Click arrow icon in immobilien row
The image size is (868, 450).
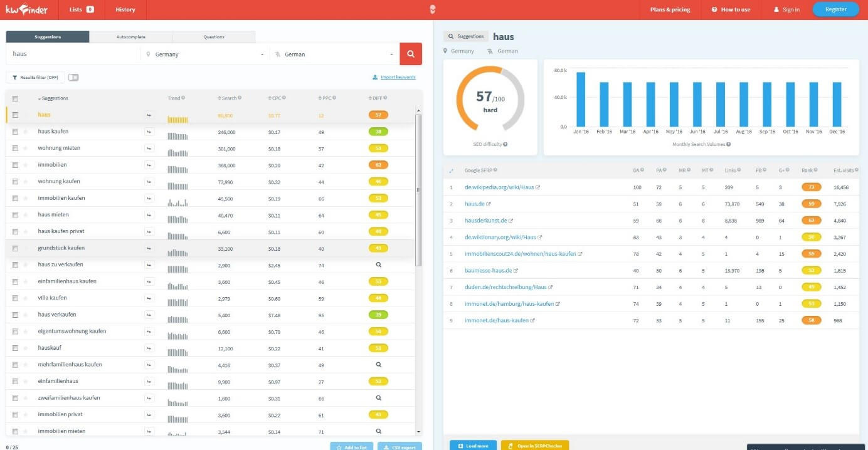tap(149, 165)
